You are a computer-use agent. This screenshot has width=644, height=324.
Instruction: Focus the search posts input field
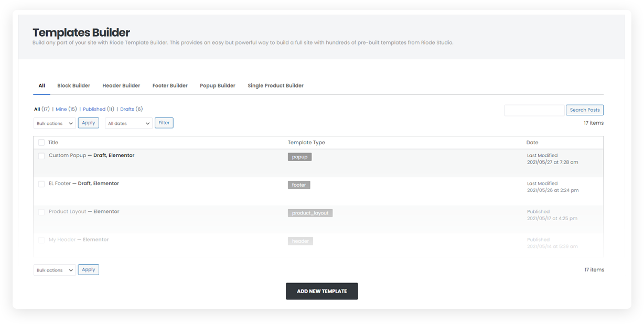(x=534, y=110)
